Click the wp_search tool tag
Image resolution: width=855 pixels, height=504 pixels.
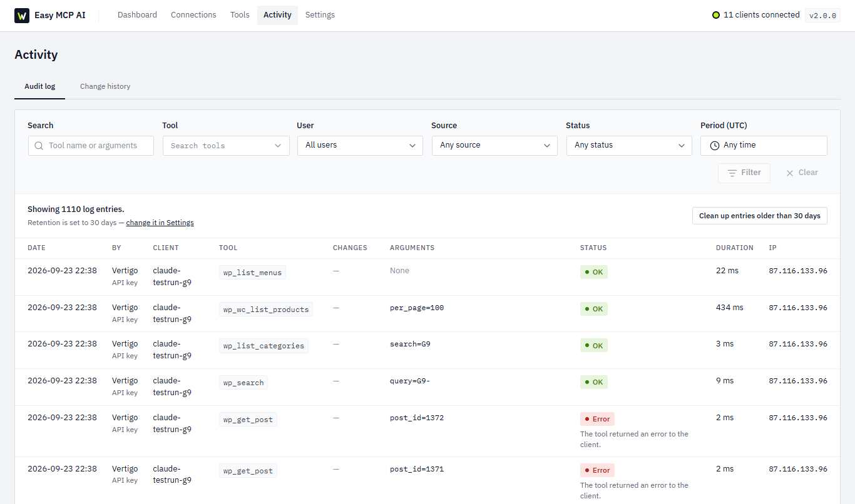pyautogui.click(x=243, y=383)
